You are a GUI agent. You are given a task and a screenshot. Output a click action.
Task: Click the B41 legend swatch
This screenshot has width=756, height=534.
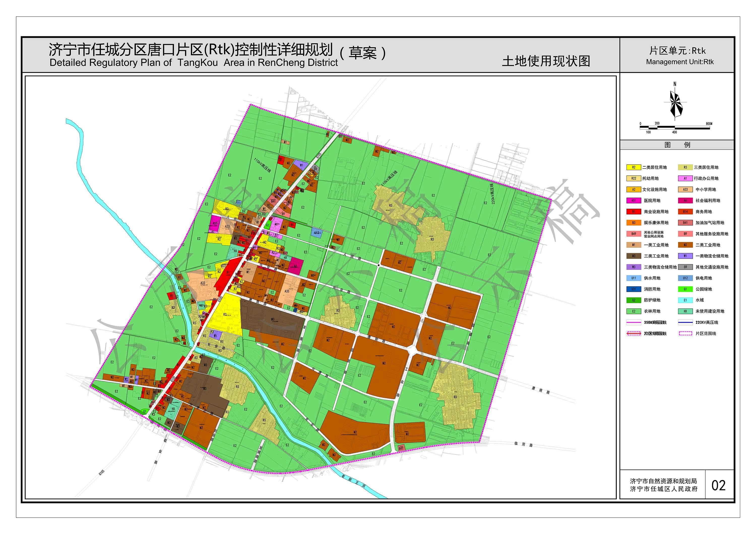[685, 223]
